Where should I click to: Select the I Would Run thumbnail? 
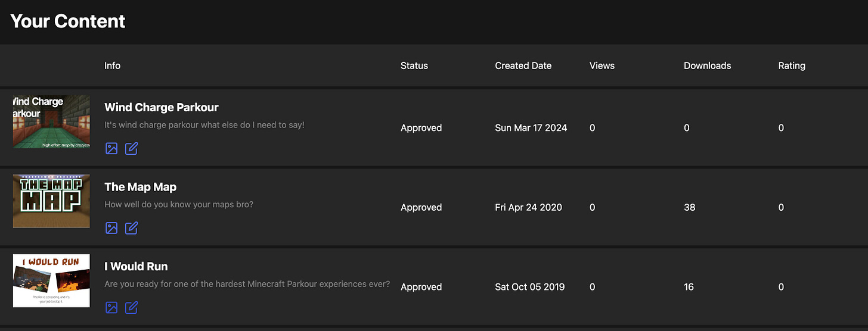(51, 281)
